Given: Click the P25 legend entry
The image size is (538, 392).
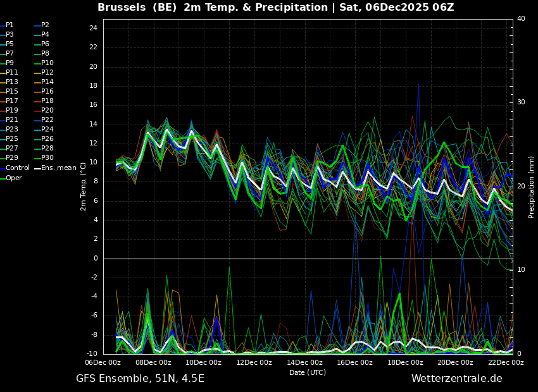Looking at the screenshot, I should (12, 139).
